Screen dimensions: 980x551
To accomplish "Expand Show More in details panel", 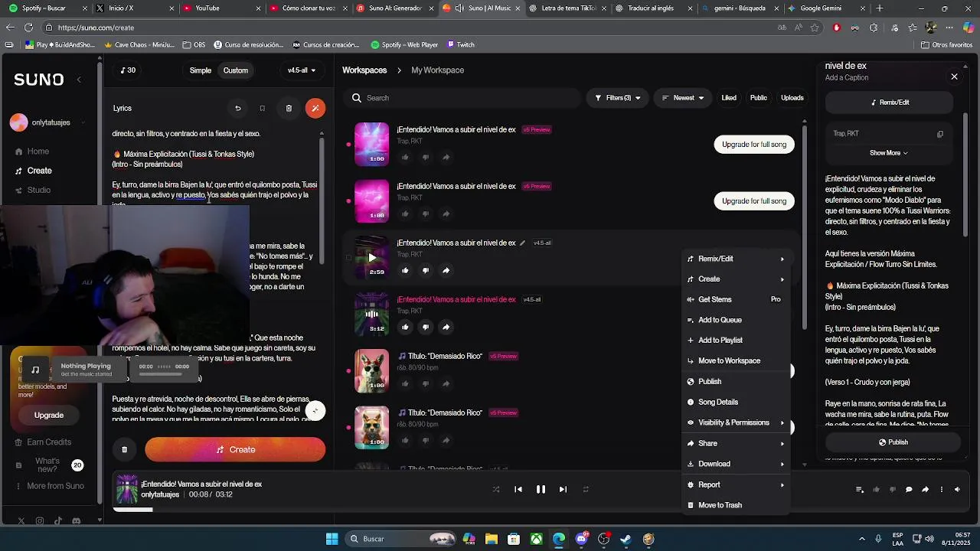I will [x=888, y=153].
